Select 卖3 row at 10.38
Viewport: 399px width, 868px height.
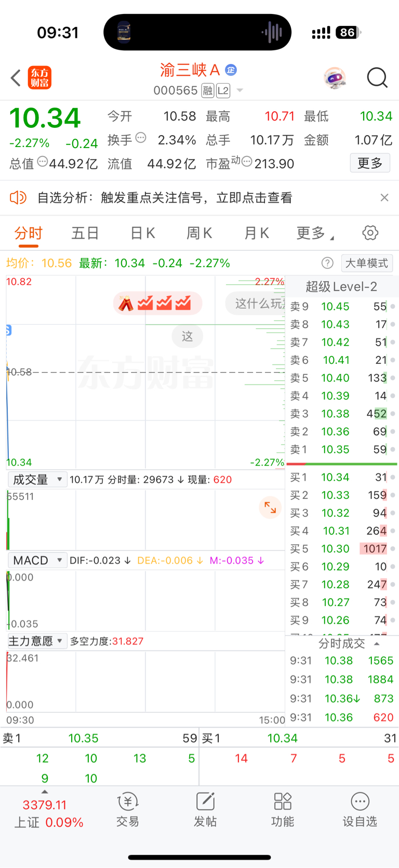(341, 414)
